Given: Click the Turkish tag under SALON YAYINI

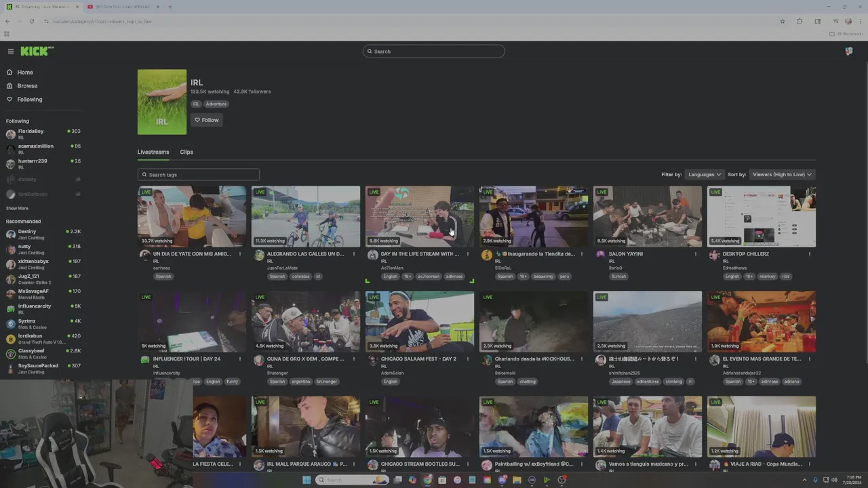Looking at the screenshot, I should pos(618,277).
